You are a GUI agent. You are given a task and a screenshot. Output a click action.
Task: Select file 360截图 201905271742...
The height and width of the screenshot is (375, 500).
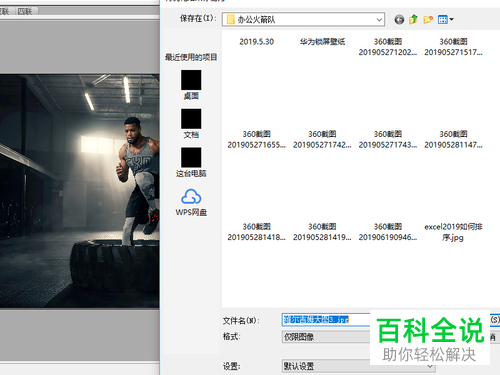pyautogui.click(x=322, y=139)
